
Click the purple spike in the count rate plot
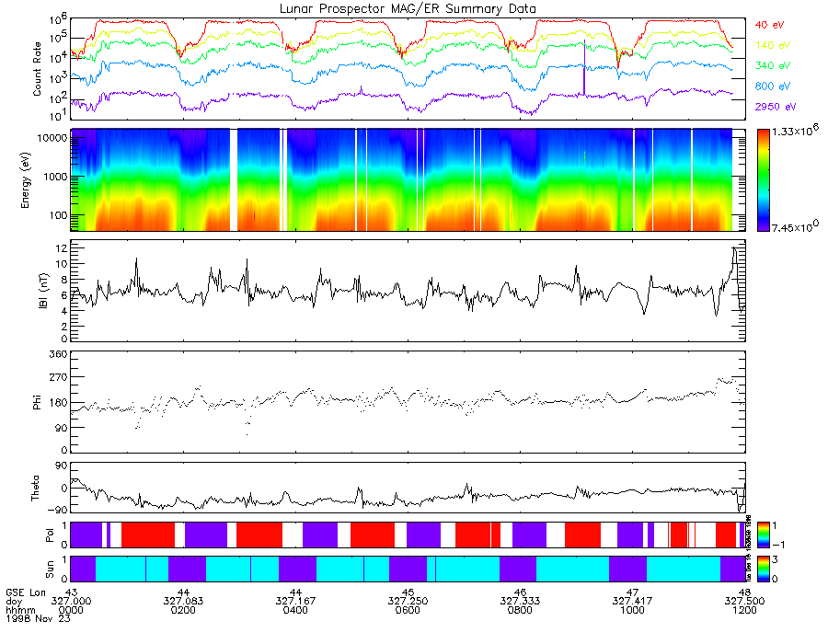[584, 67]
